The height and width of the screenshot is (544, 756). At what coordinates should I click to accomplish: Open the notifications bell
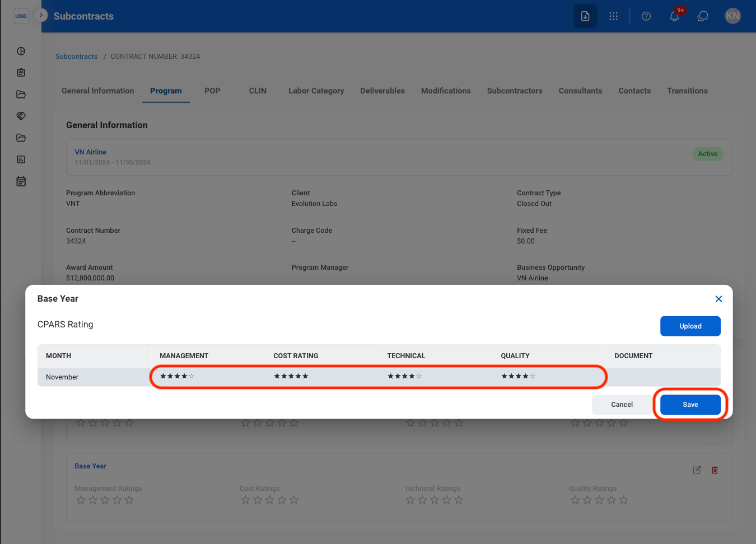pos(675,16)
